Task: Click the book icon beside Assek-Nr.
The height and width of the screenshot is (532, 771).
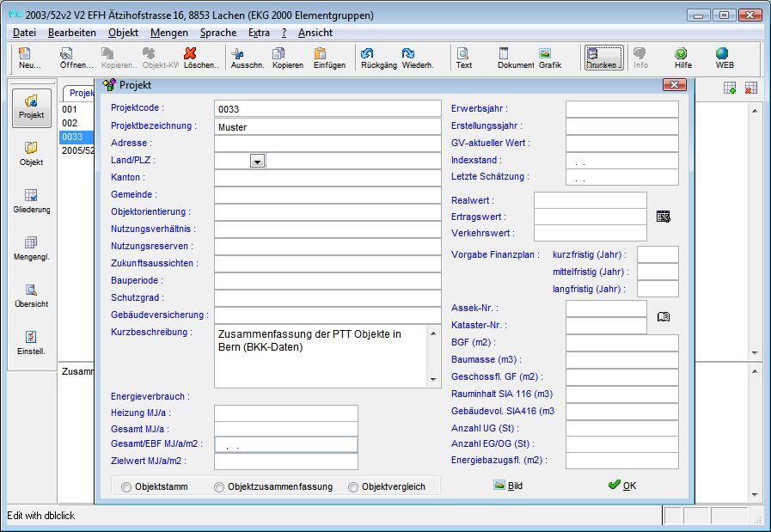Action: 664,316
